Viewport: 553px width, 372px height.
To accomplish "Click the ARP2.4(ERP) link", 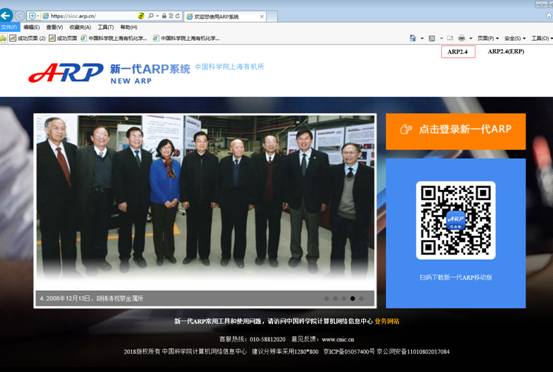I will coord(506,51).
